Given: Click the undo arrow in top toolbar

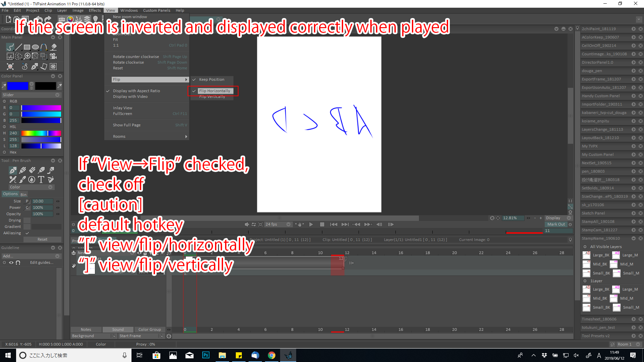Looking at the screenshot, I should [x=40, y=19].
